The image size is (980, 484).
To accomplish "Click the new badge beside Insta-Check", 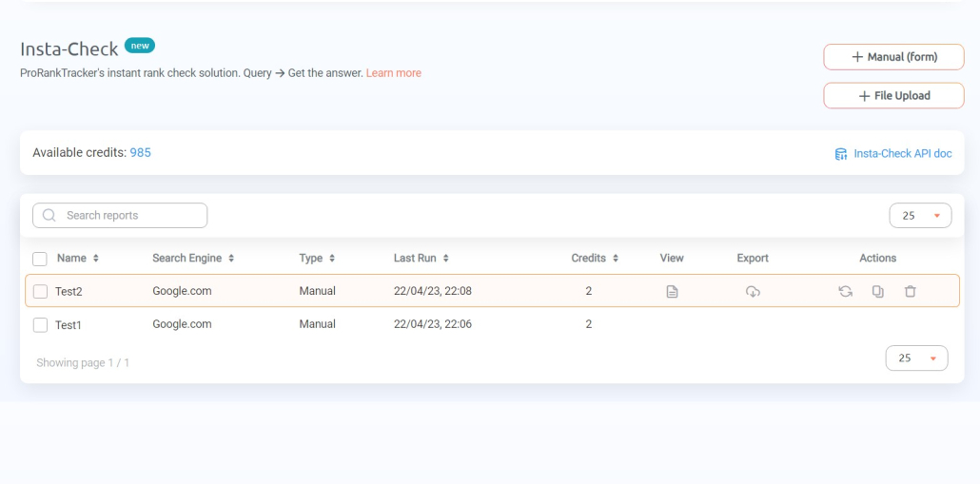I will (x=140, y=46).
